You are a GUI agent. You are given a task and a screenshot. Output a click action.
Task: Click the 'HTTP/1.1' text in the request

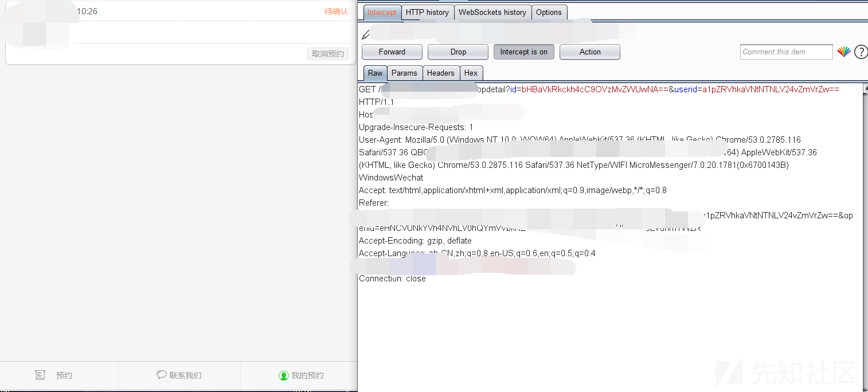pos(377,102)
